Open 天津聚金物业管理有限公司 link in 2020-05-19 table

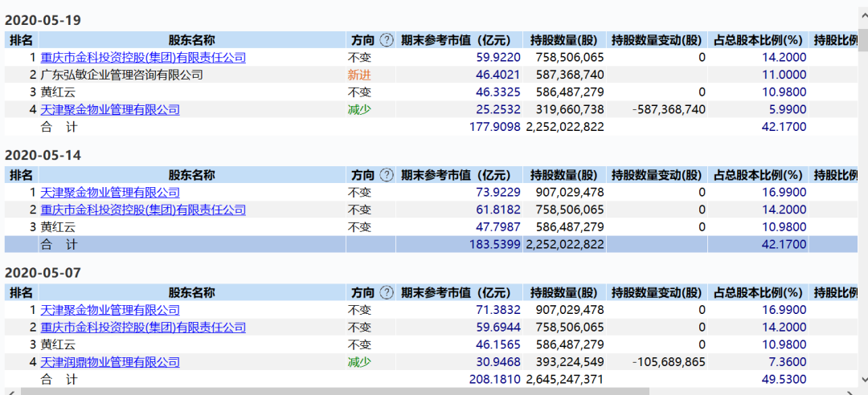[110, 109]
